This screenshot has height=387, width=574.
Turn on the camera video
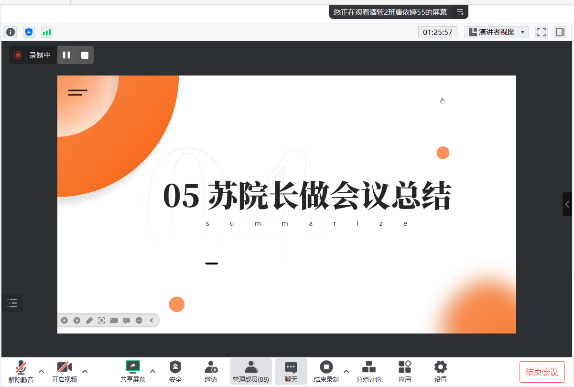point(64,371)
